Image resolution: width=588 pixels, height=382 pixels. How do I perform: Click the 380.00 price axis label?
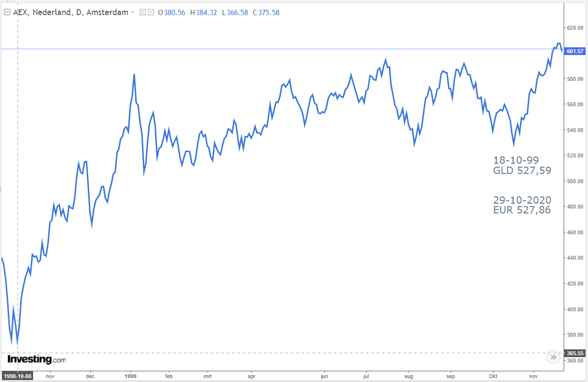[x=575, y=335]
